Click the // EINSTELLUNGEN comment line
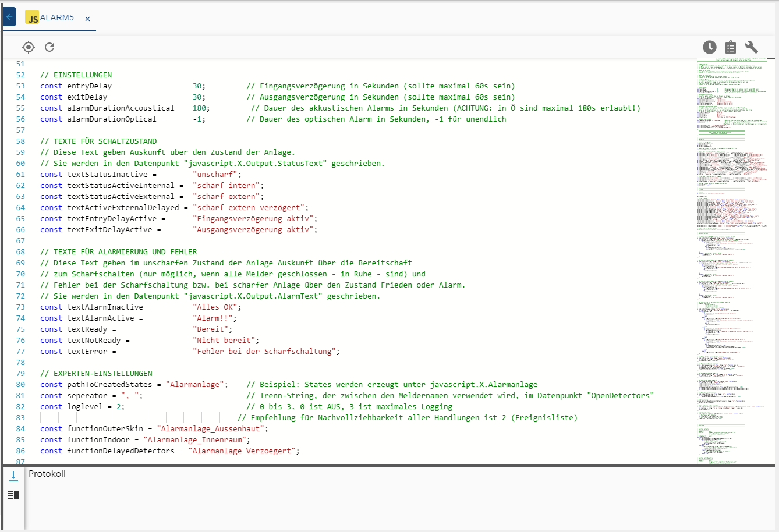 76,75
